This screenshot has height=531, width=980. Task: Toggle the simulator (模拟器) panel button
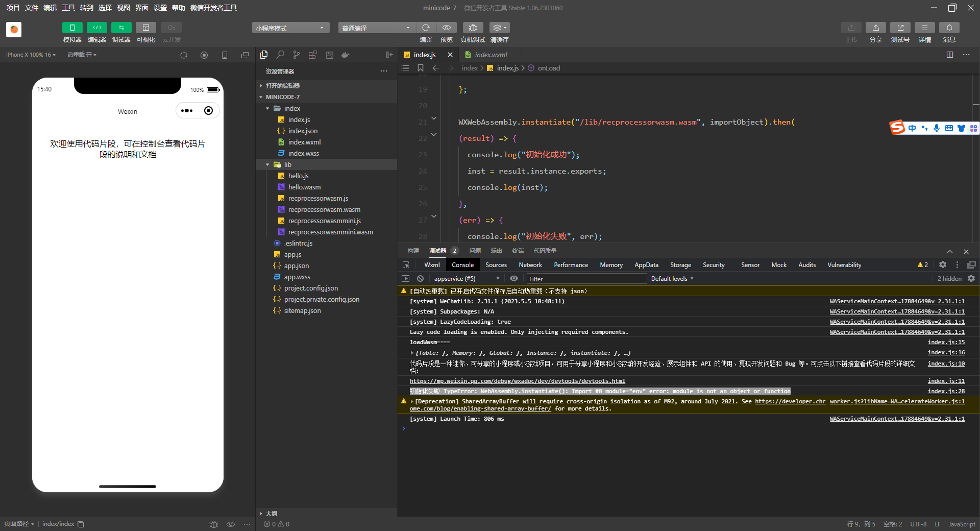coord(72,28)
